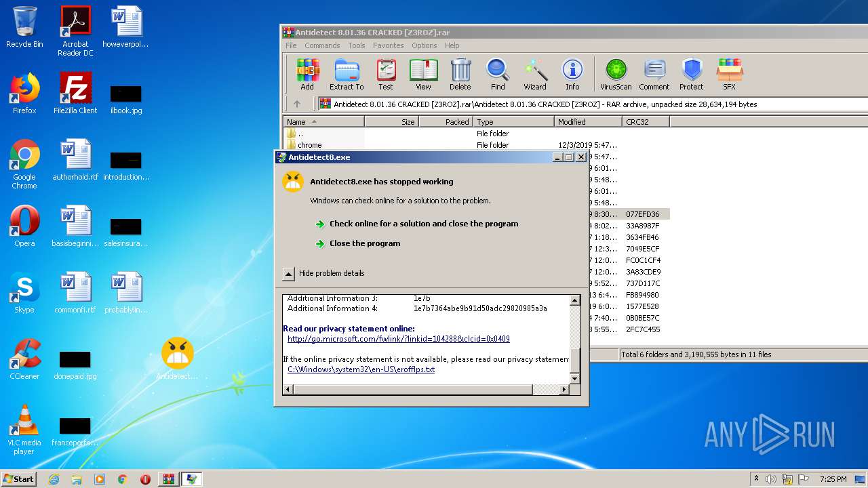
Task: Launch the Wizard tool in WinRAR
Action: pyautogui.click(x=535, y=74)
